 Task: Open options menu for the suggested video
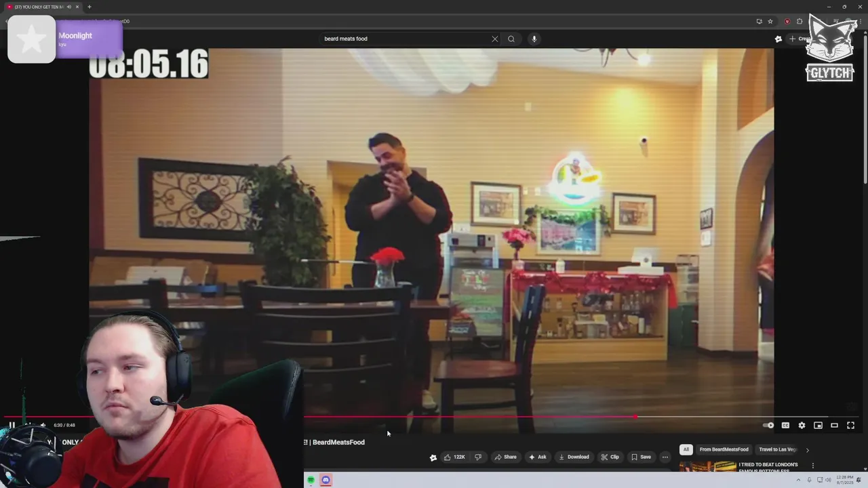tap(812, 466)
